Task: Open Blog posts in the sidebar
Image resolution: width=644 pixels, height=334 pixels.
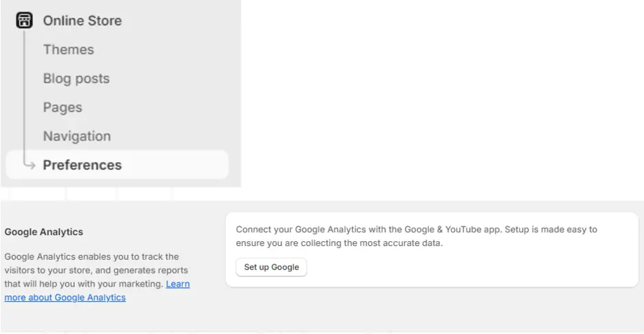Action: click(x=76, y=78)
